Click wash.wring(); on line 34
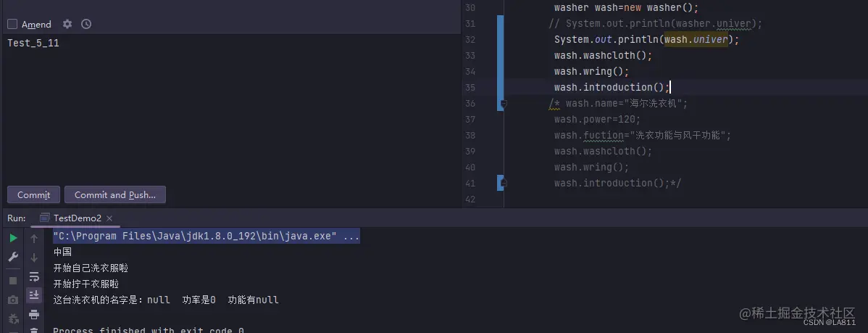868x333 pixels. (592, 72)
